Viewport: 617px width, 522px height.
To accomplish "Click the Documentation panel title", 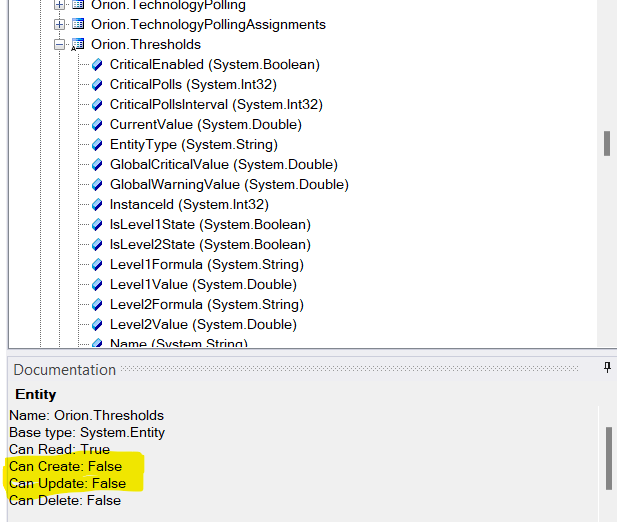I will pos(65,370).
